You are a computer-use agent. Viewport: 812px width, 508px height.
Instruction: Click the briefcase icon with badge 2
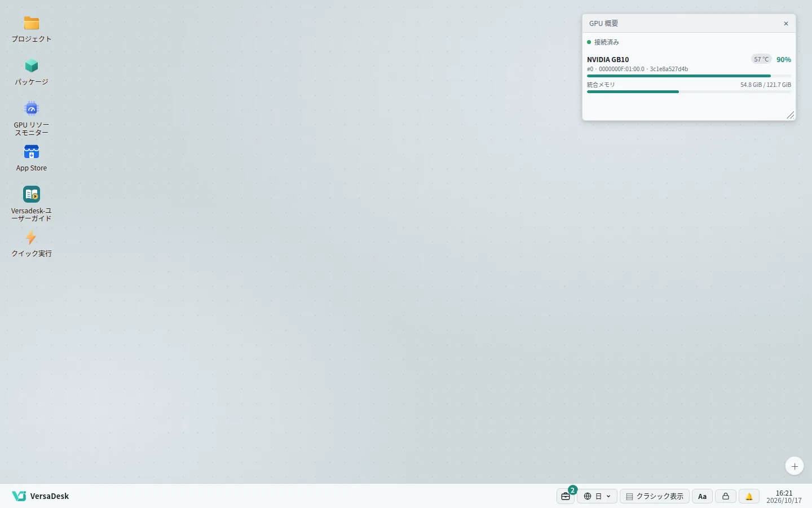(566, 496)
